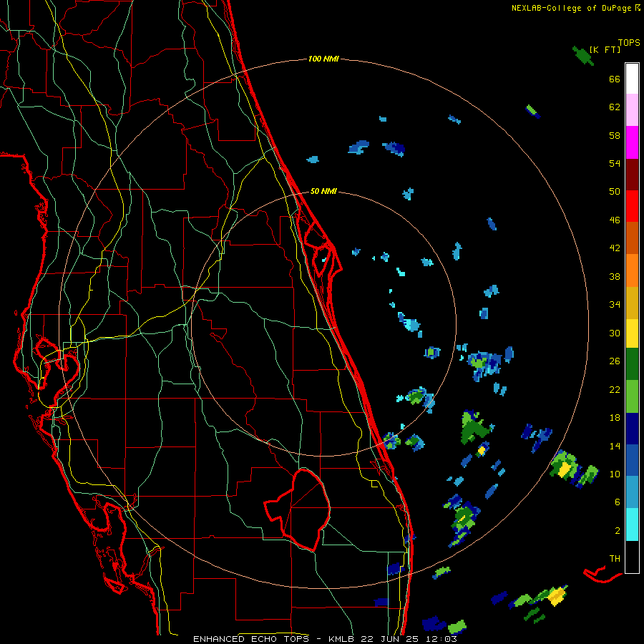Viewport: 644px width, 644px height.
Task: Select the "6" value on the scale
Action: coord(618,502)
